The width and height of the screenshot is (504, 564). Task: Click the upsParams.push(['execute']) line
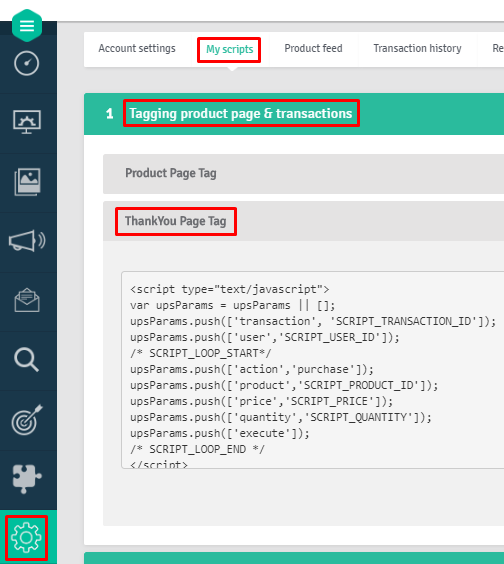point(220,433)
